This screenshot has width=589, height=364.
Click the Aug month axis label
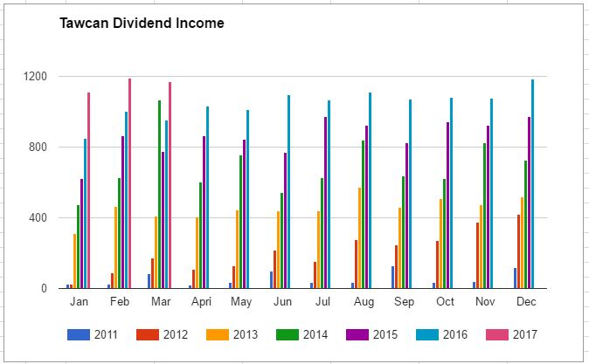pyautogui.click(x=363, y=301)
